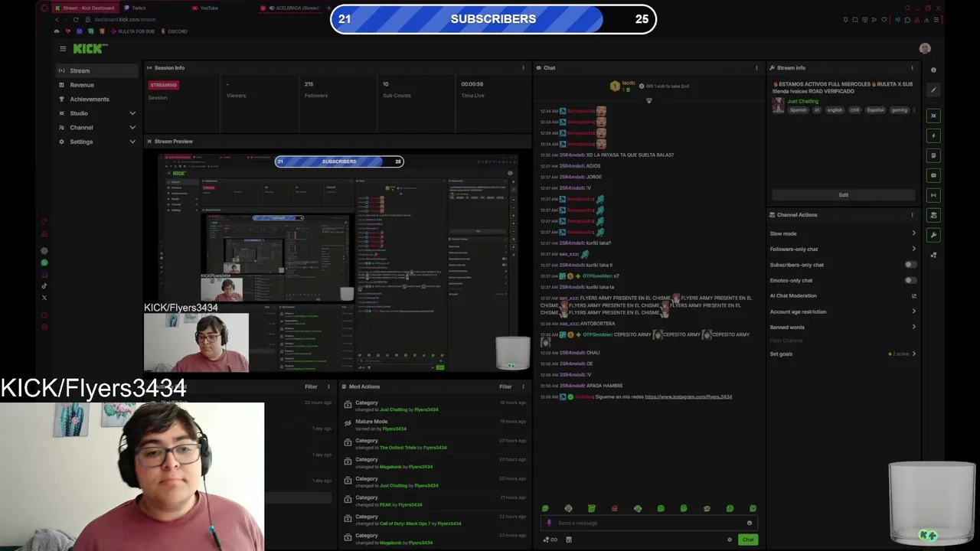Reload the browser page
Image resolution: width=980 pixels, height=551 pixels.
point(76,19)
